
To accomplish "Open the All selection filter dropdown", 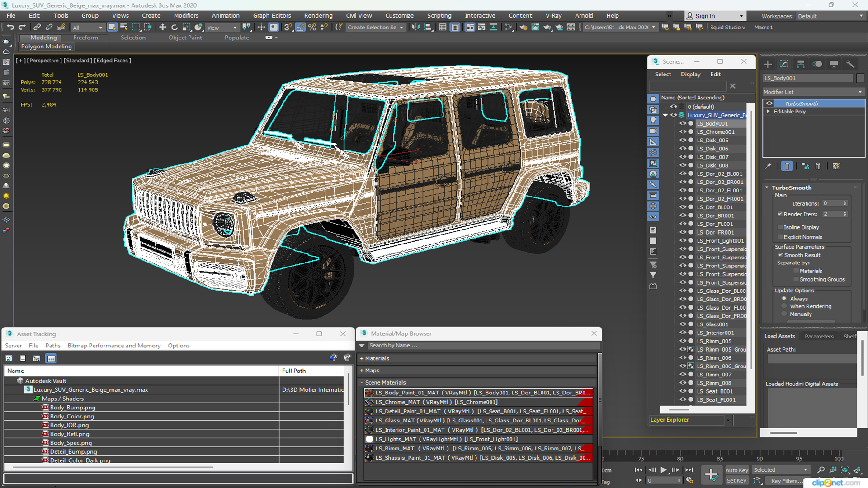I will point(87,28).
